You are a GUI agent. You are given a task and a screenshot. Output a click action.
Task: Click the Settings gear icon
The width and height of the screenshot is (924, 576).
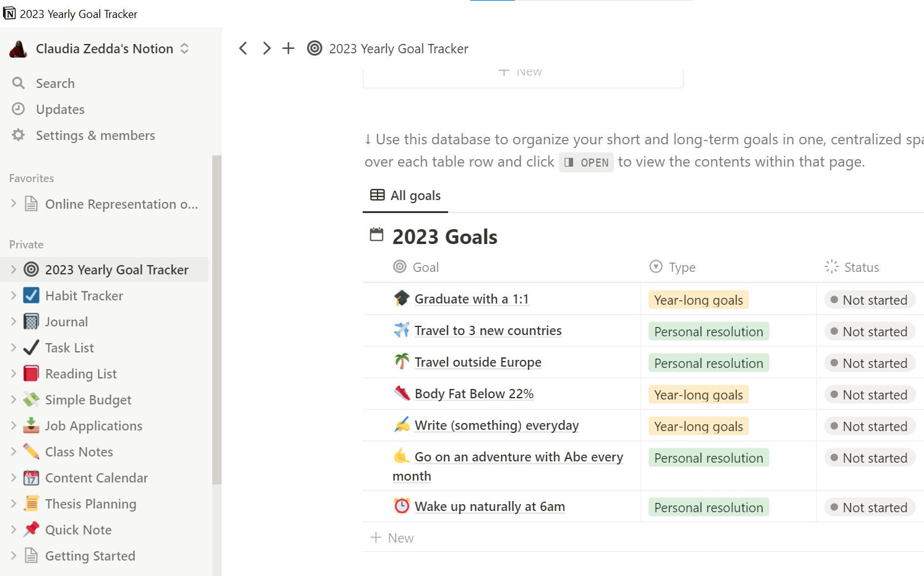click(x=19, y=135)
